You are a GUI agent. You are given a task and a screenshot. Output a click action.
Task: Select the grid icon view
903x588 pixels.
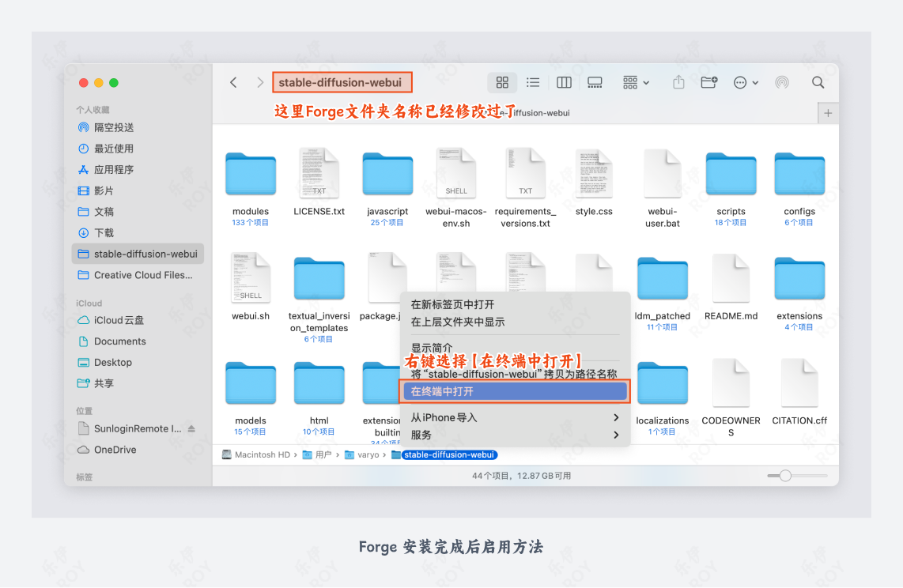pos(502,82)
